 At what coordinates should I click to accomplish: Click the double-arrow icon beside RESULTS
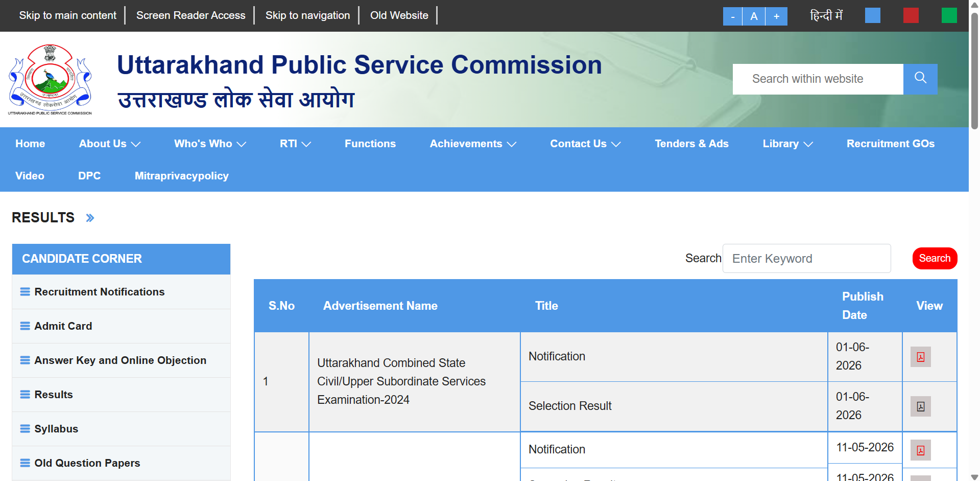[x=90, y=218]
